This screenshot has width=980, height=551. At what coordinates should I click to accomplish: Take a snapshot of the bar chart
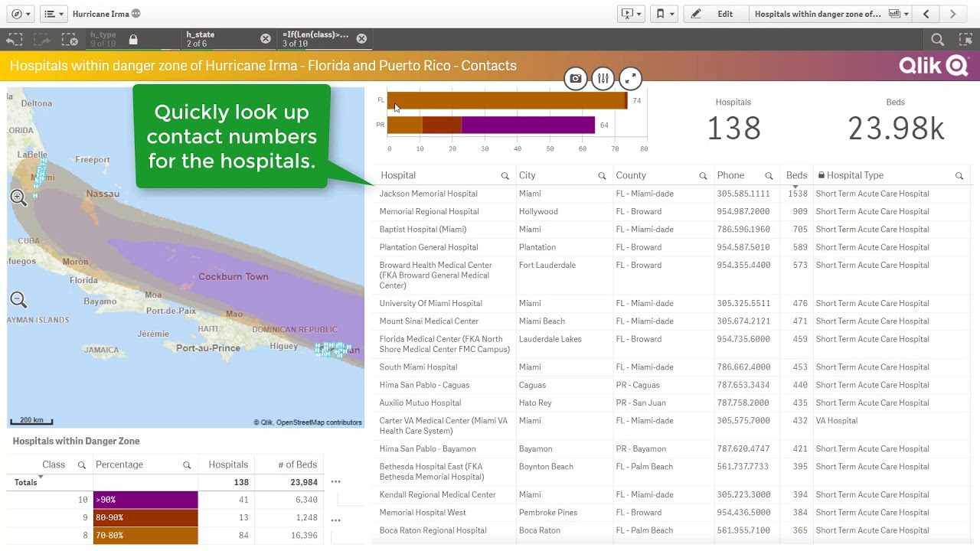click(576, 78)
